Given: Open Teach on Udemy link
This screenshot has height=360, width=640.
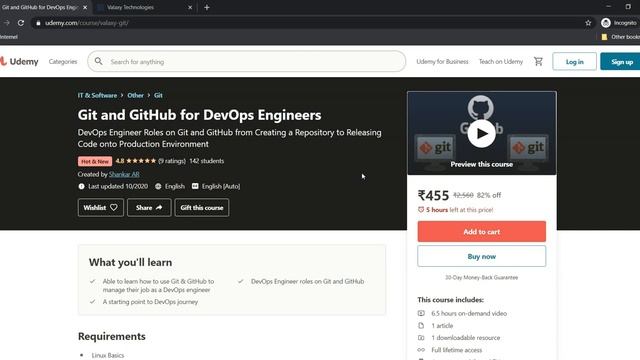Looking at the screenshot, I should [x=501, y=62].
